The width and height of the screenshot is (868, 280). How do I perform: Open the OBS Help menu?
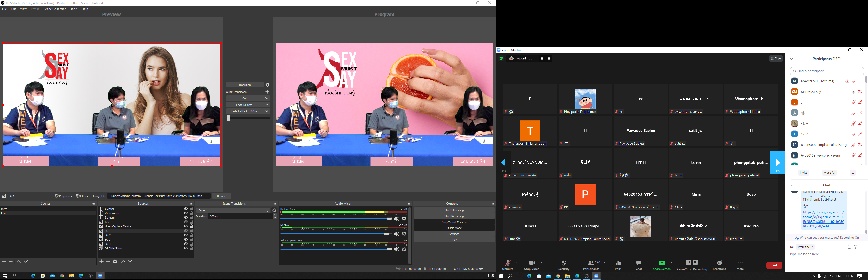85,9
